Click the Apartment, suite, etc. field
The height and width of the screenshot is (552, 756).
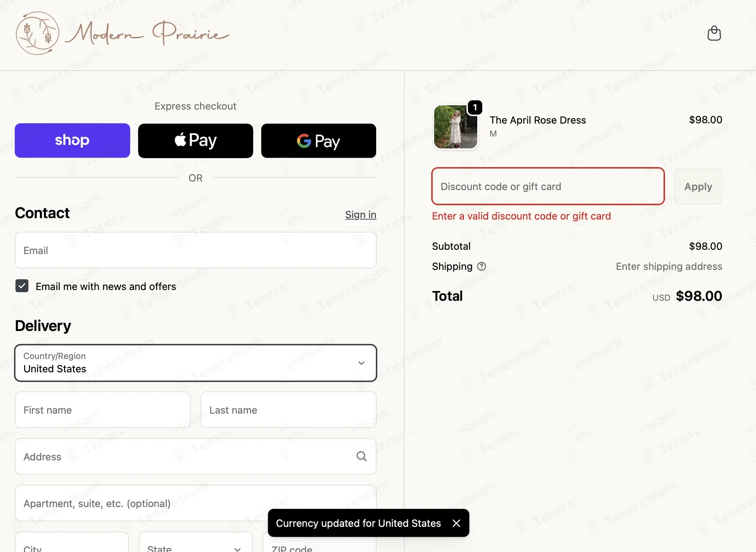coord(196,503)
